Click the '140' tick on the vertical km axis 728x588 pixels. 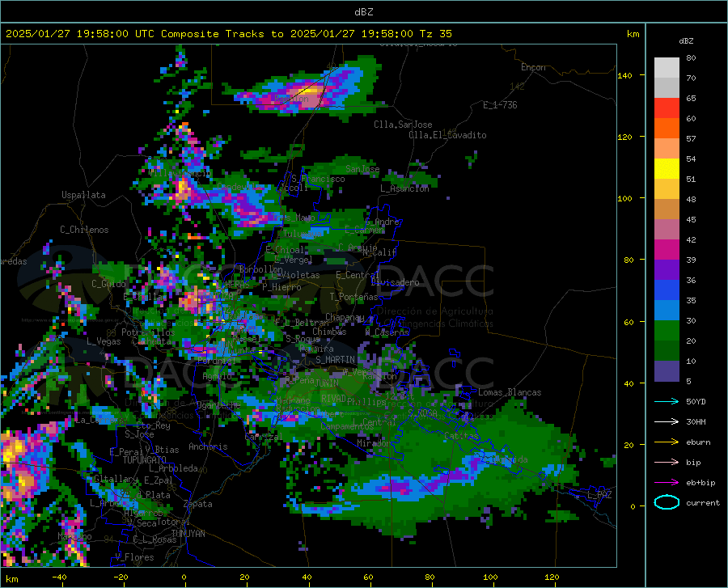[624, 75]
